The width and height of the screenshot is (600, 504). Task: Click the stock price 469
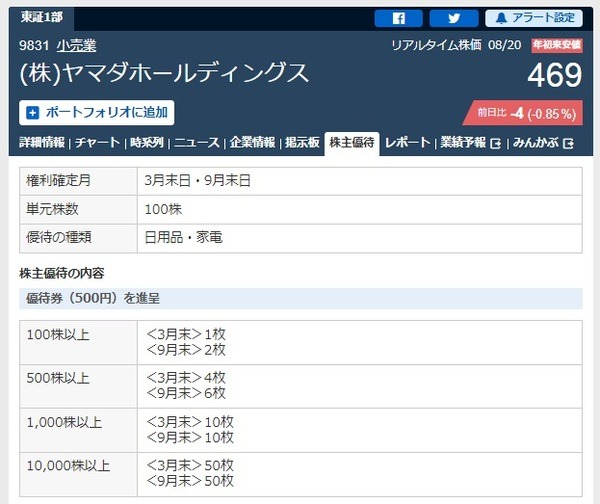(x=554, y=75)
